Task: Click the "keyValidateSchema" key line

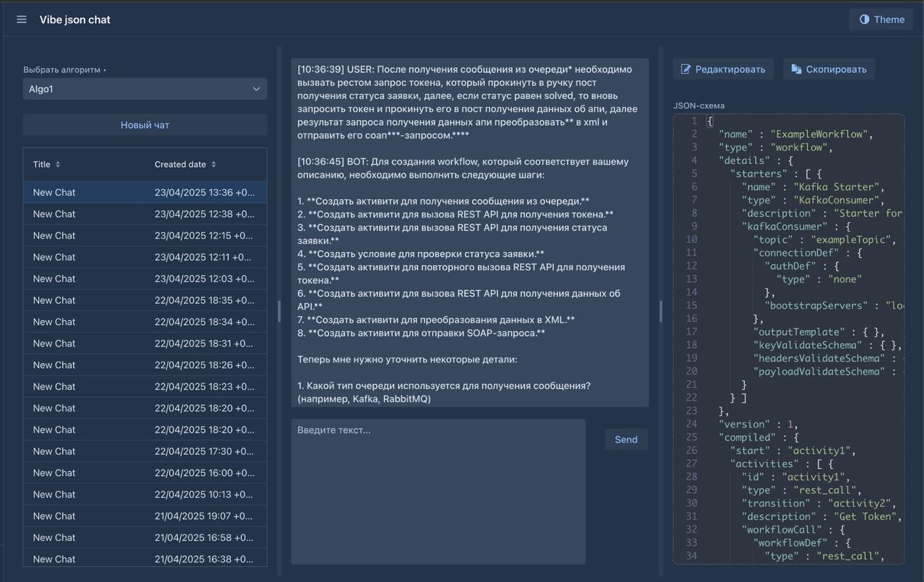Action: (x=827, y=345)
